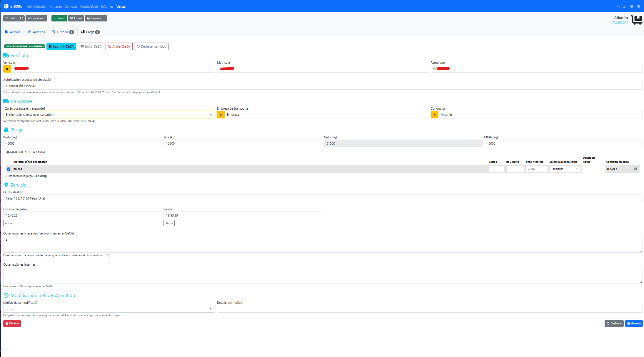
Task: Open the ¿Quién contrata el transporte? dropdown
Action: (x=109, y=115)
